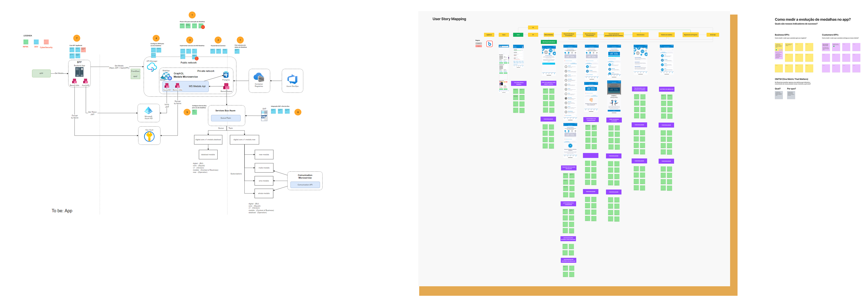This screenshot has height=300, width=868.
Task: Select the Container Registries cloud icon
Action: click(x=259, y=78)
